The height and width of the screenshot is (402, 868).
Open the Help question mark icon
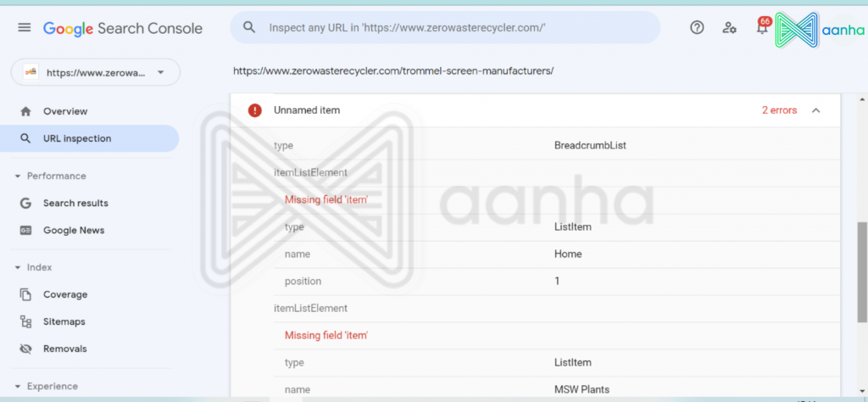(697, 27)
